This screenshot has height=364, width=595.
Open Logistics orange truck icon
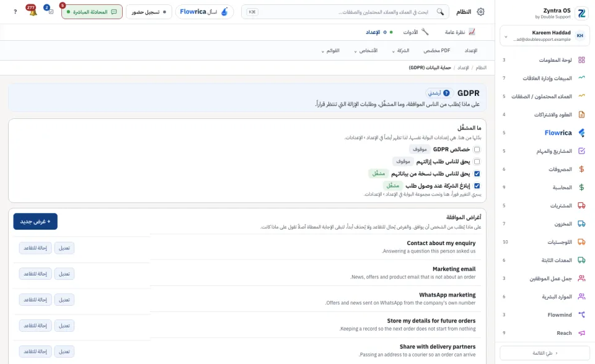(581, 242)
